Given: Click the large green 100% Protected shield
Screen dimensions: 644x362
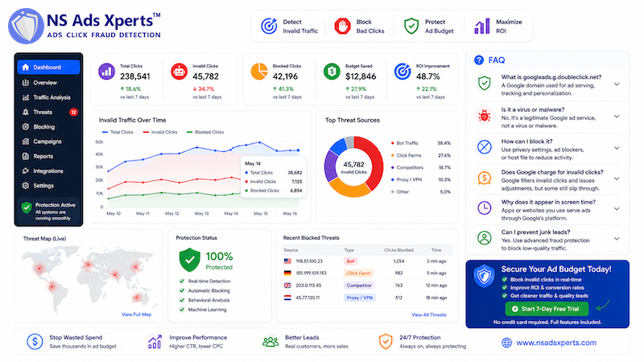Looking at the screenshot, I should [190, 259].
